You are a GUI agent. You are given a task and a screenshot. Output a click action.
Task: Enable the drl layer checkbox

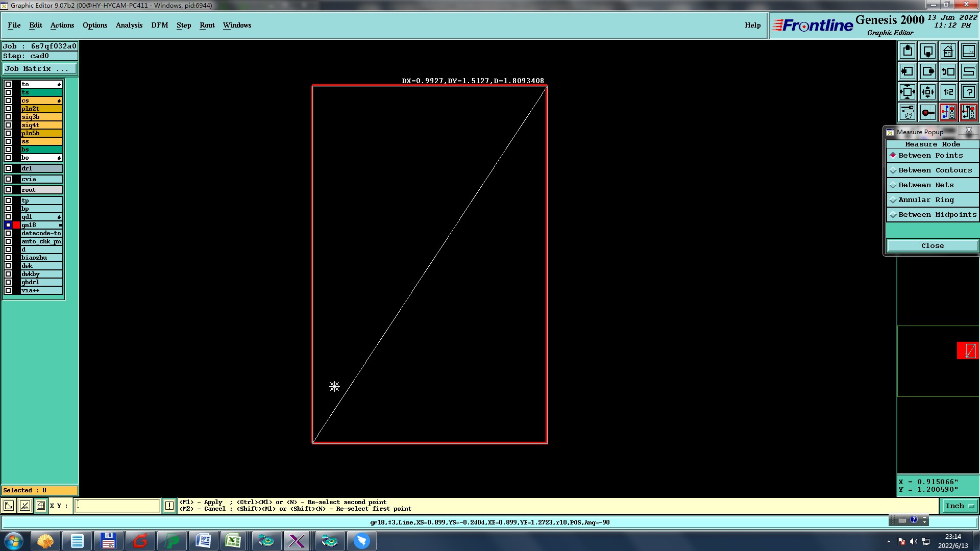pyautogui.click(x=8, y=168)
